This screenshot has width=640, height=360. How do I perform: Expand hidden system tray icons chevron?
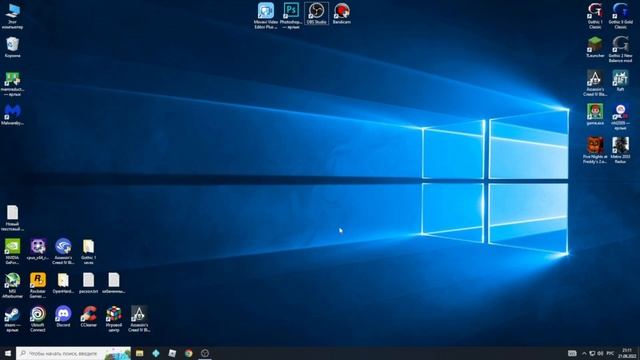click(x=584, y=353)
